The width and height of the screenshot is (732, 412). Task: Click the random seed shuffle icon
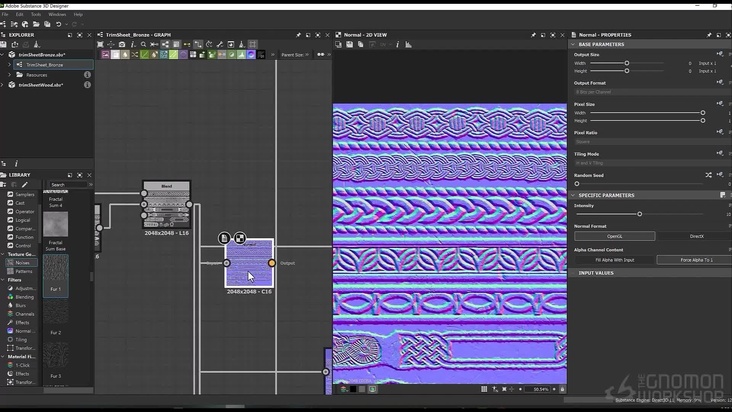click(708, 174)
